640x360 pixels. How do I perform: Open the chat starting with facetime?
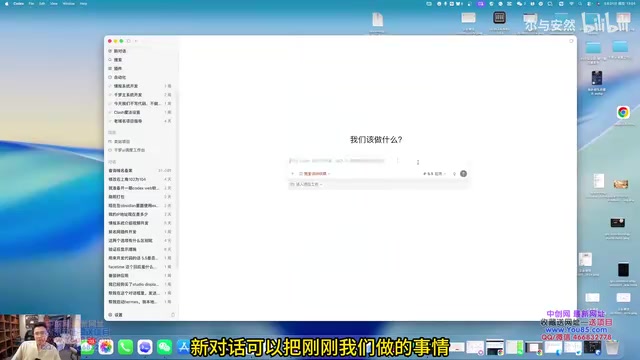(x=140, y=267)
